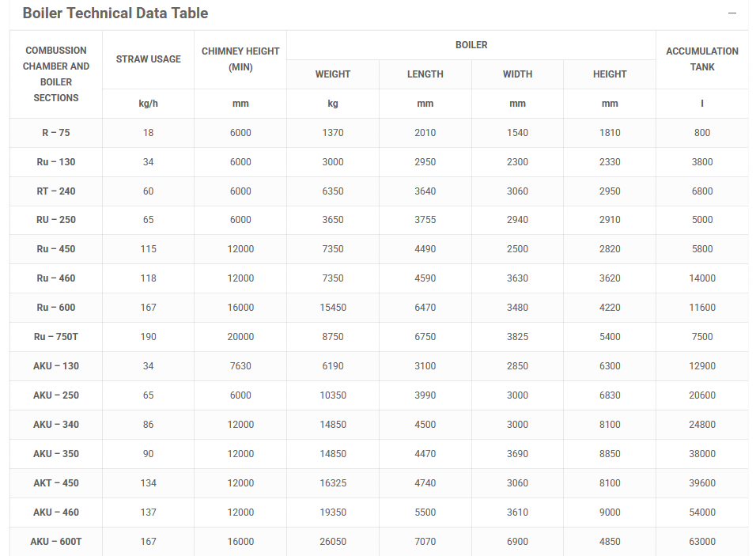This screenshot has height=556, width=756.
Task: Select the Straw Usage column header
Action: pyautogui.click(x=149, y=59)
